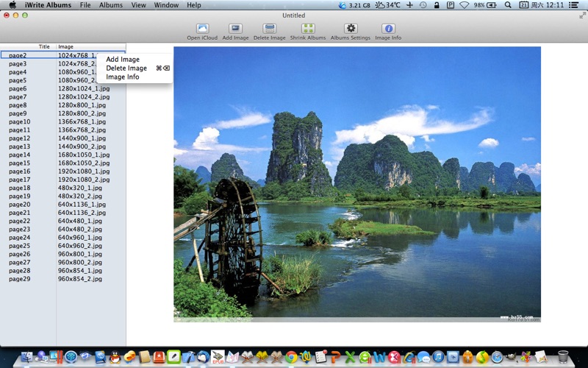Click the landscape preview image

coord(357,185)
